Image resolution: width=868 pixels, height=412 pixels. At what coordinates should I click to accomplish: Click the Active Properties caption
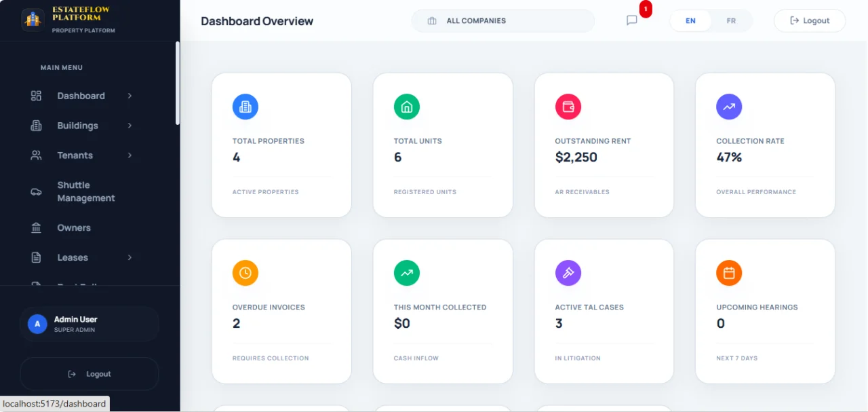click(265, 192)
